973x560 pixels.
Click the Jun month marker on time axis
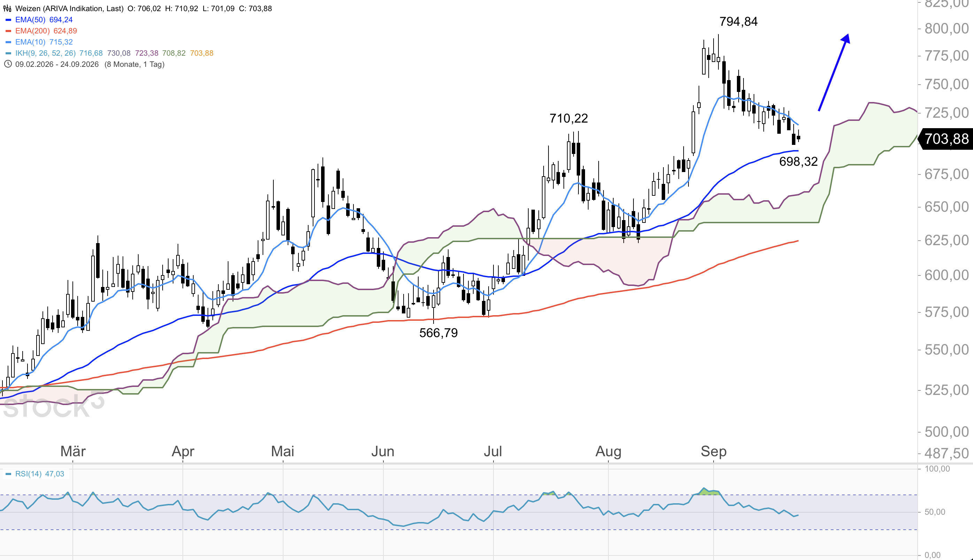point(383,451)
